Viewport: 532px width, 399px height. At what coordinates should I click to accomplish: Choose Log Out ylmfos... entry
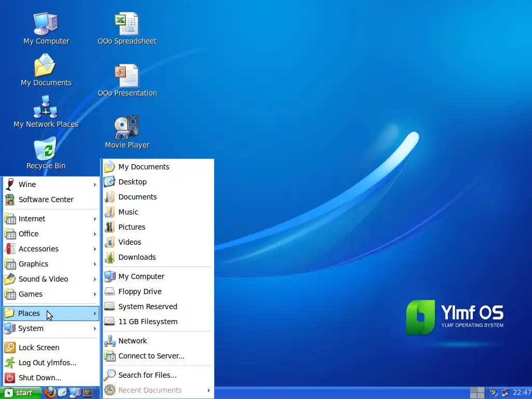51,363
